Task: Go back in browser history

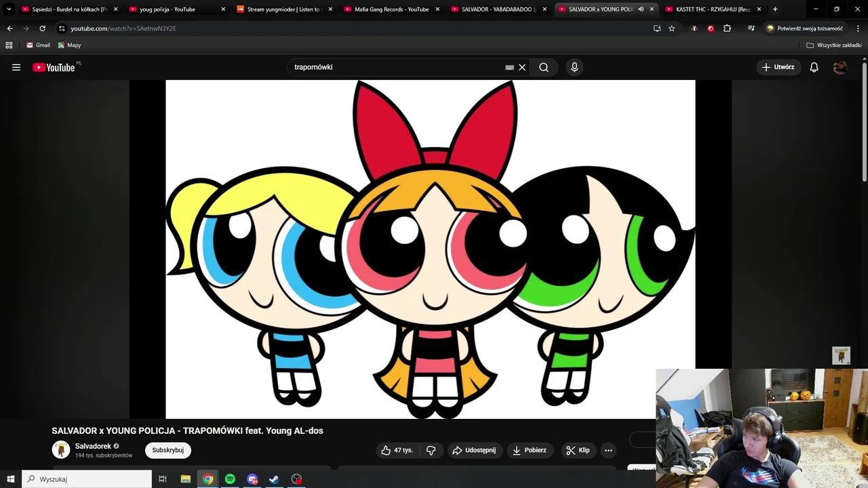Action: pyautogui.click(x=9, y=28)
